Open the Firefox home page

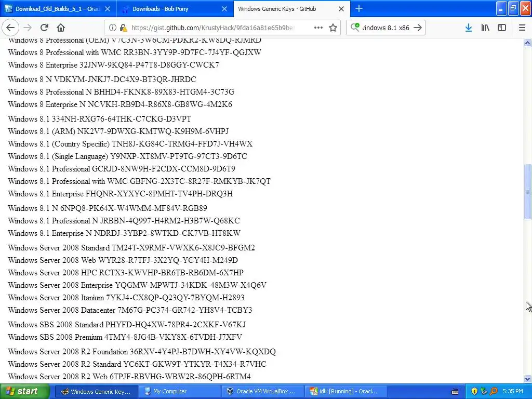coord(61,28)
